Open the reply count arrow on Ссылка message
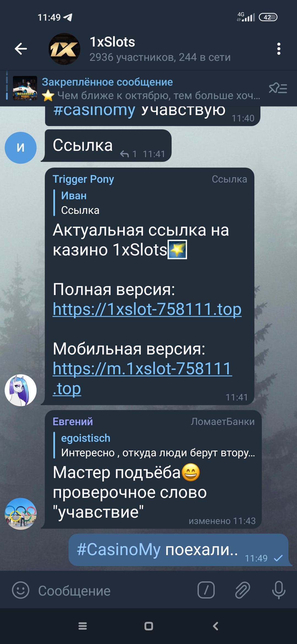Image resolution: width=297 pixels, height=644 pixels. click(128, 154)
